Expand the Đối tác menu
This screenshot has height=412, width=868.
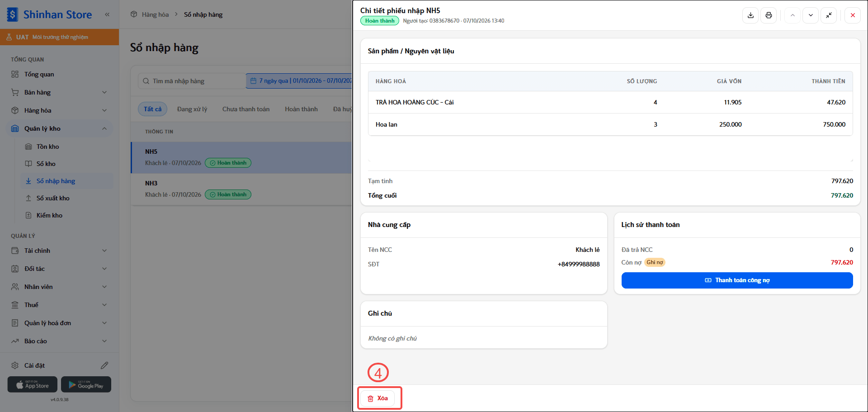click(60, 269)
